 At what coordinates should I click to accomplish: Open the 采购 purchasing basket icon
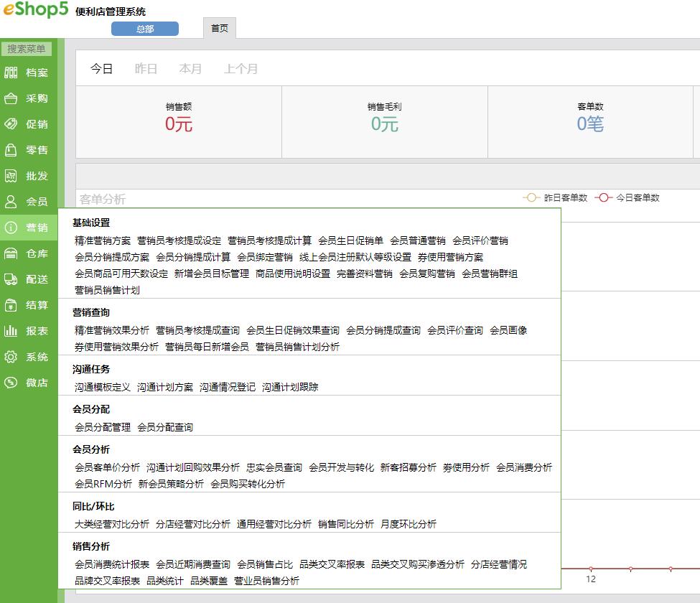point(11,98)
